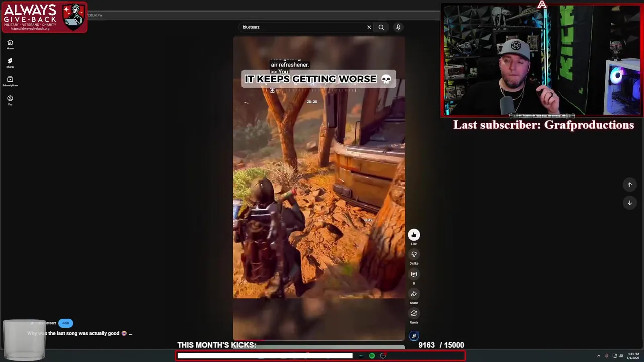Open the circular app icon beside Spotify
Viewport: 644px width, 362px height.
tap(383, 356)
